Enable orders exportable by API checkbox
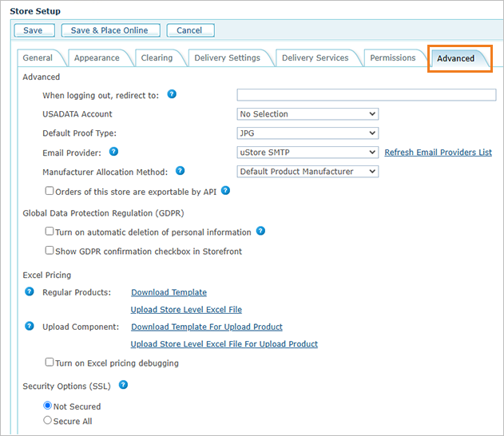Image resolution: width=504 pixels, height=436 pixels. click(x=50, y=191)
